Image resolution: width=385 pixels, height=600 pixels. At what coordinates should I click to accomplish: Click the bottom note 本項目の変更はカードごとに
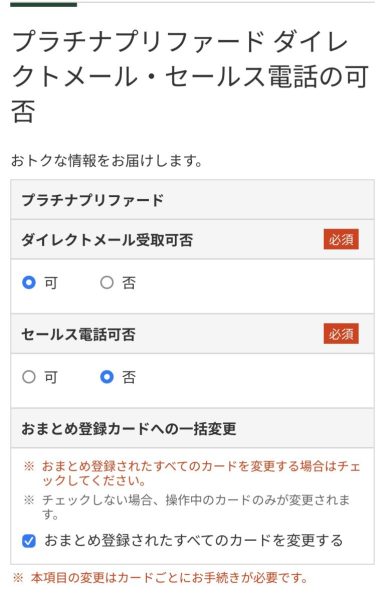[x=160, y=578]
